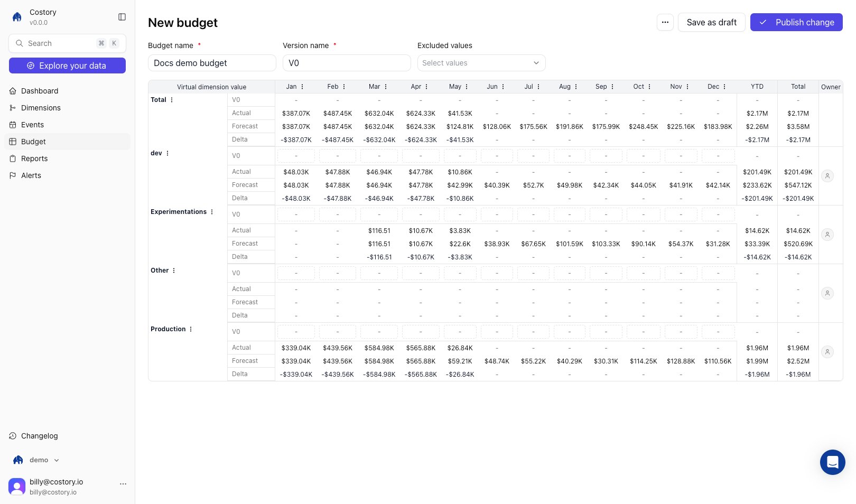This screenshot has height=504, width=856.
Task: Click the Events calendar icon
Action: coord(13,125)
